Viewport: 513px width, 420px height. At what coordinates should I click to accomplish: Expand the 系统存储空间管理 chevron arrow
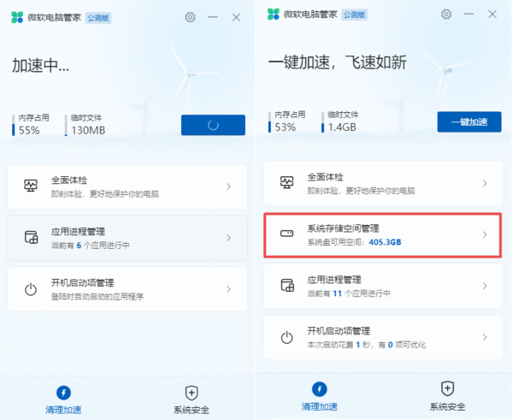[485, 234]
